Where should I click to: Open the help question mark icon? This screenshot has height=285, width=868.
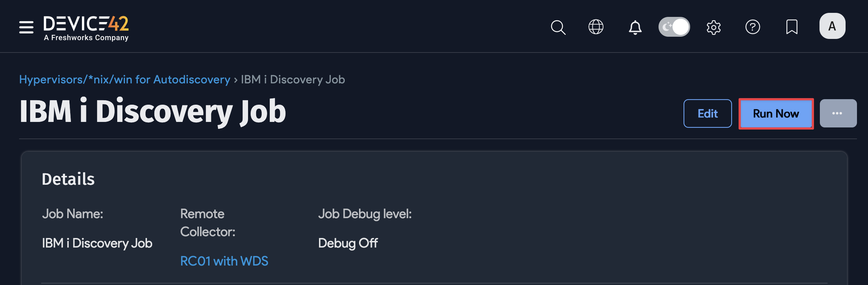click(753, 27)
